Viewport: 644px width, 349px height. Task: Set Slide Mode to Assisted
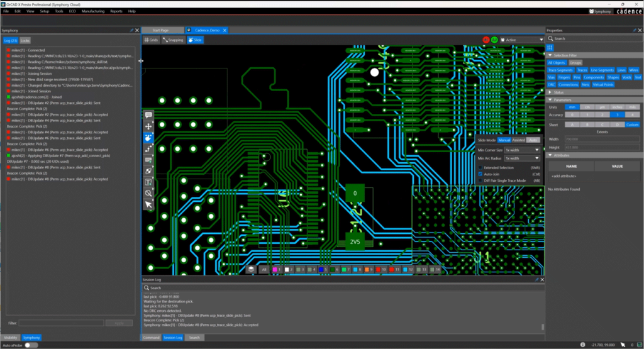518,140
